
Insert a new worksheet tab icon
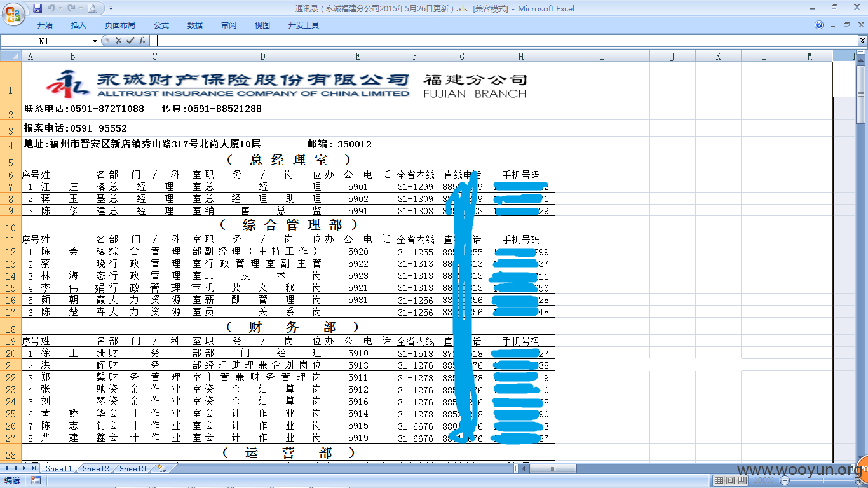coord(162,468)
